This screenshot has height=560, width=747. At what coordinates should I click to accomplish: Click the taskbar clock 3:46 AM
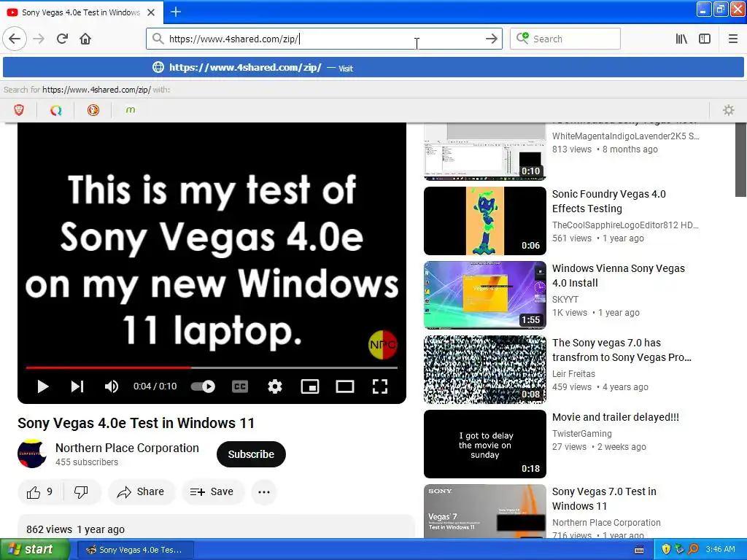point(720,550)
